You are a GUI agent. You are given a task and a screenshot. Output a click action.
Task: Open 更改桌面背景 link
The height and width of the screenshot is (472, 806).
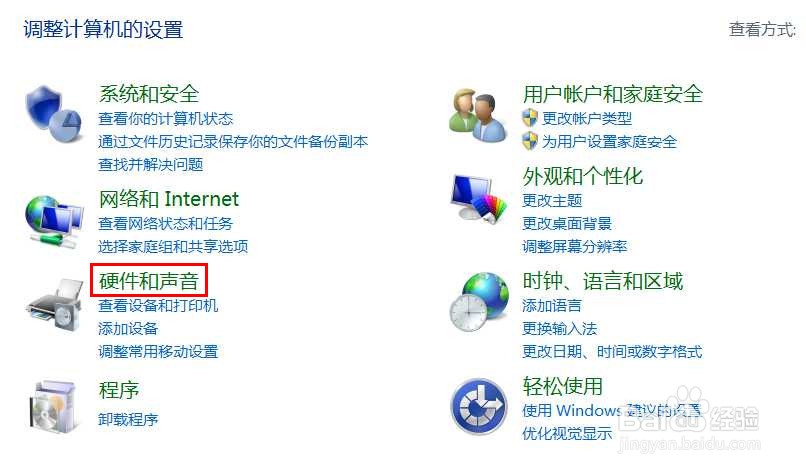pos(567,224)
